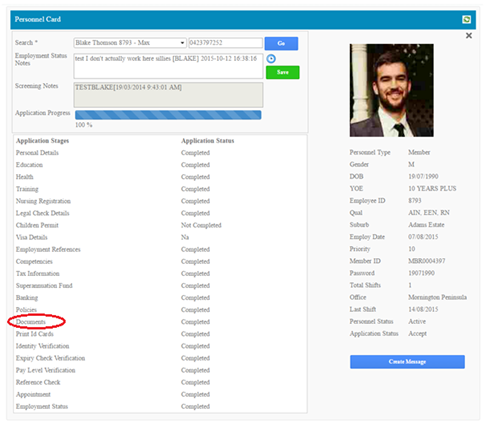This screenshot has width=485, height=423.
Task: Open the Tax Information stage
Action: [38, 273]
